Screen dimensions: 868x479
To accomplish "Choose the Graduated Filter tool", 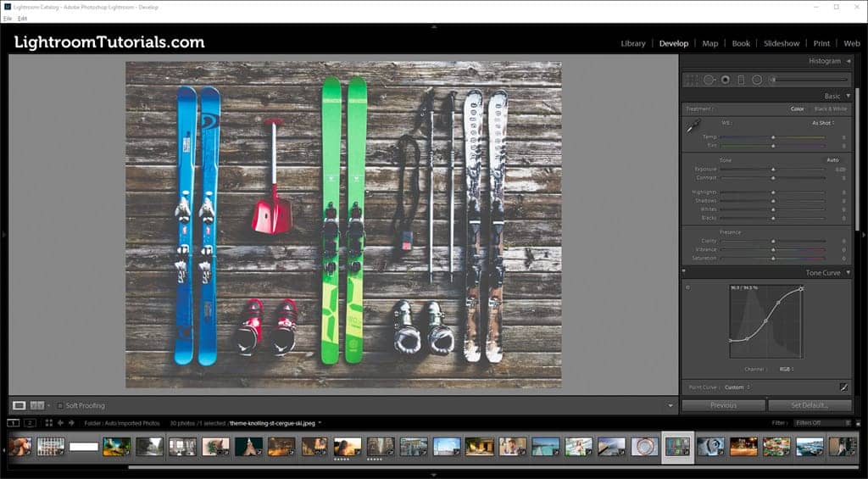I will (741, 80).
